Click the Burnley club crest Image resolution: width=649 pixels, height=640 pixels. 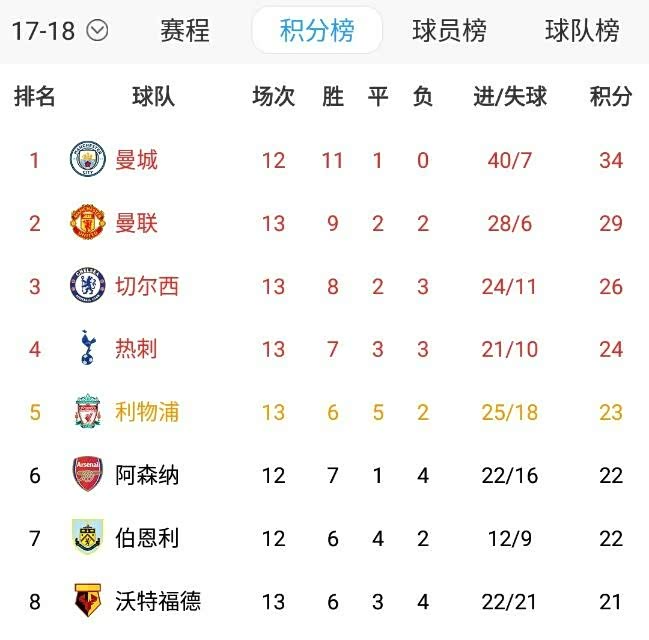(x=87, y=538)
